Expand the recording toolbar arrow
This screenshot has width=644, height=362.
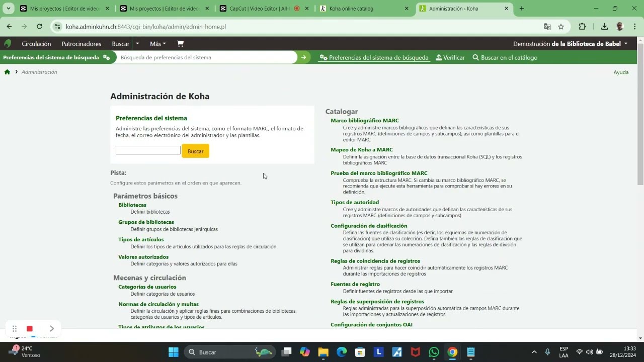pos(51,329)
